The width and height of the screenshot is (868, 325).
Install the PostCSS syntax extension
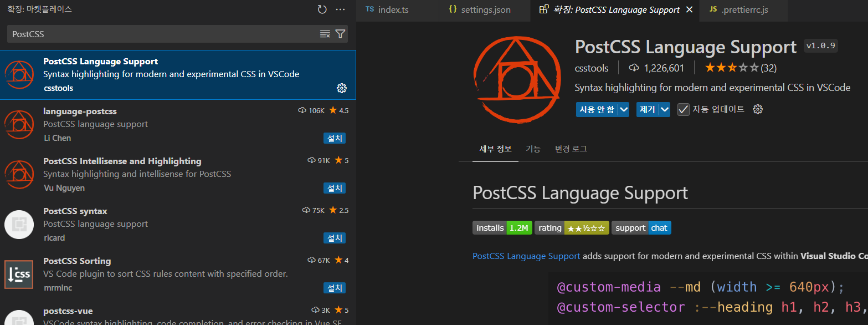tap(335, 238)
